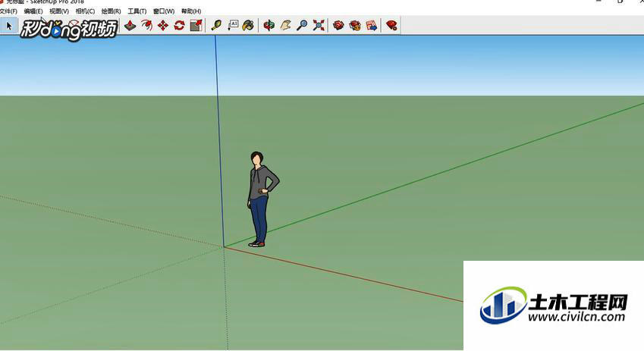Open the 视图(V) View menu

(x=59, y=11)
